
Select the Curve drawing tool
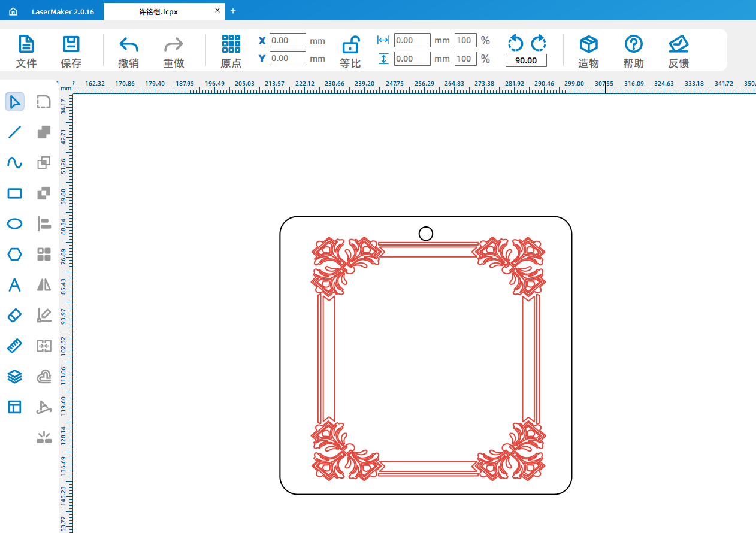[15, 163]
